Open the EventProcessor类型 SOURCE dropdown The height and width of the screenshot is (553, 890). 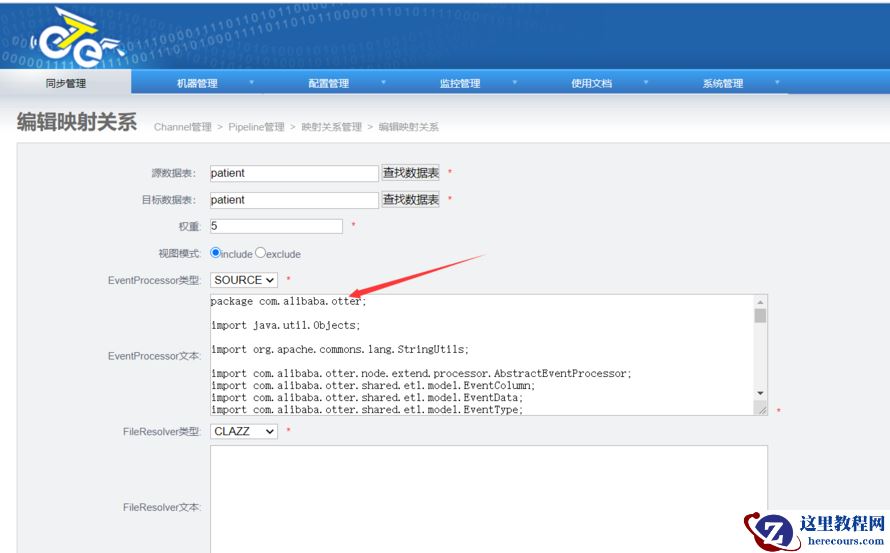point(244,280)
